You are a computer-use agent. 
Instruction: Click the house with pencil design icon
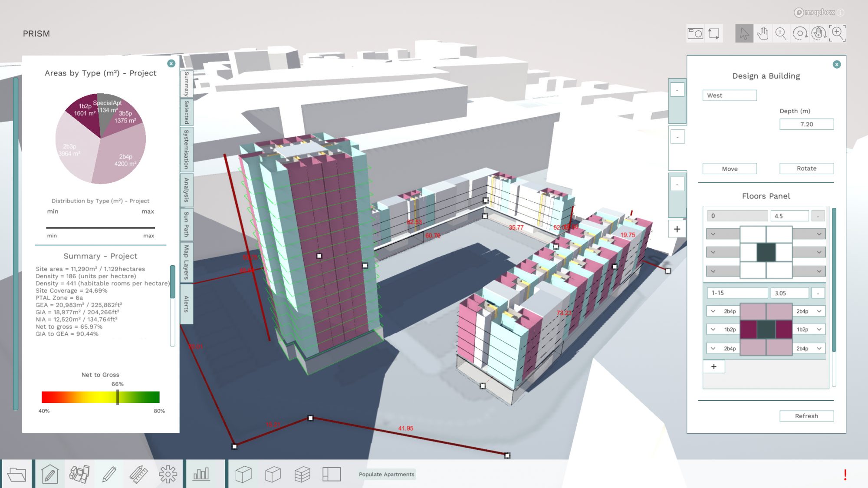(x=50, y=474)
